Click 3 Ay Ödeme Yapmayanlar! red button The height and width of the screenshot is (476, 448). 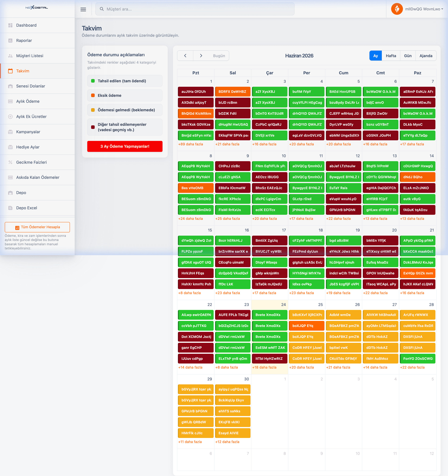point(125,146)
